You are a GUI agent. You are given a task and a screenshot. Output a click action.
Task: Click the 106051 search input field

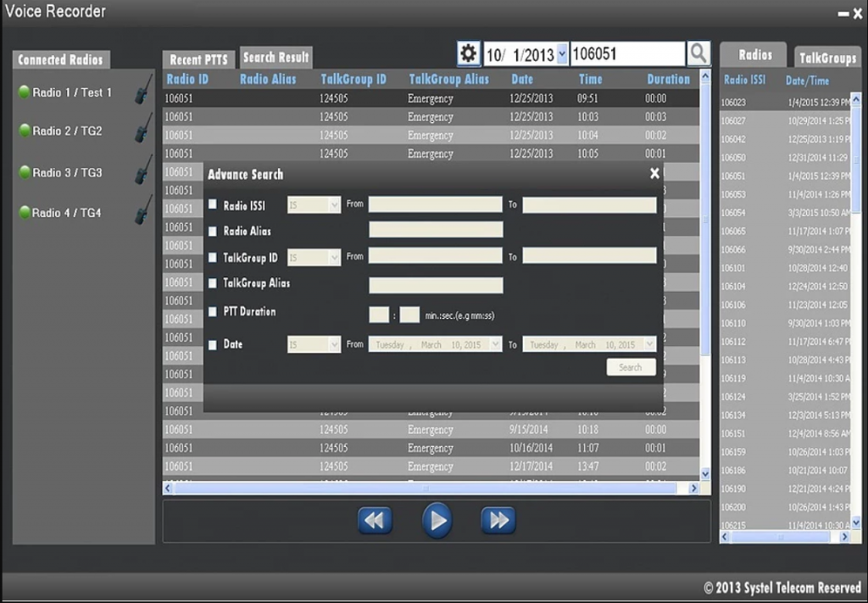[627, 53]
